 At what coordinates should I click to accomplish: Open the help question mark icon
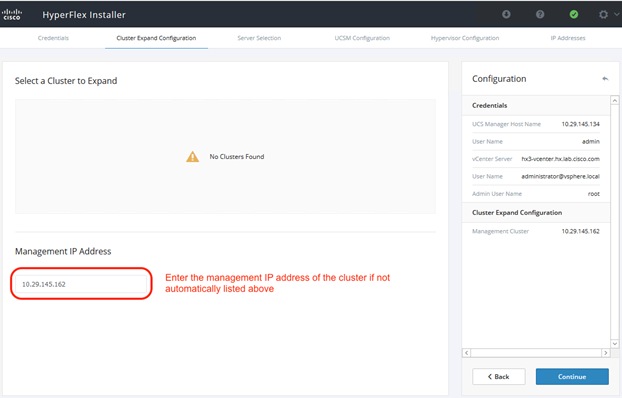pyautogui.click(x=540, y=14)
